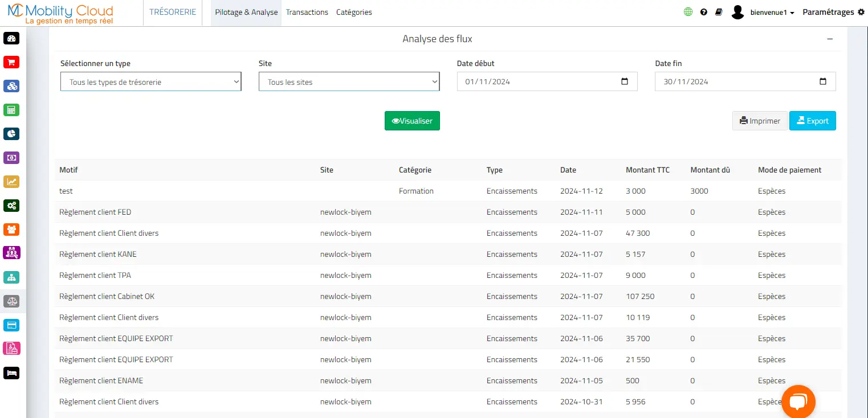The width and height of the screenshot is (868, 418).
Task: Open the green calculator module
Action: click(11, 110)
